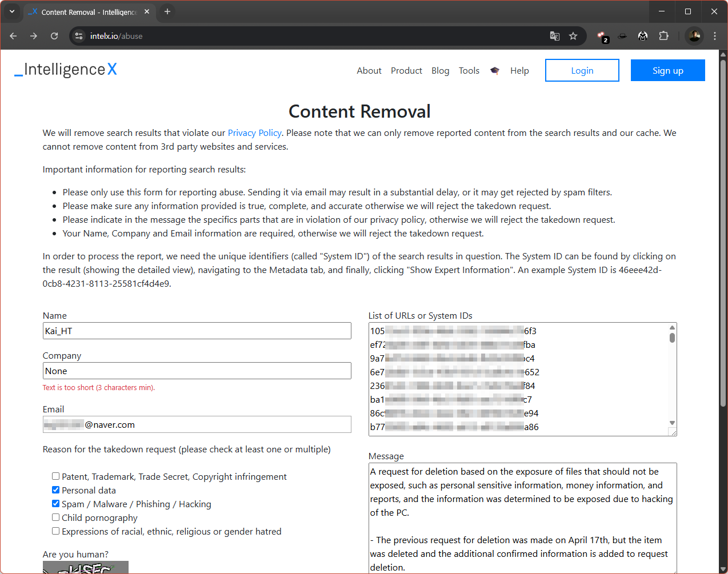Focus the Email input field
Viewport: 728px width, 574px height.
tap(197, 424)
